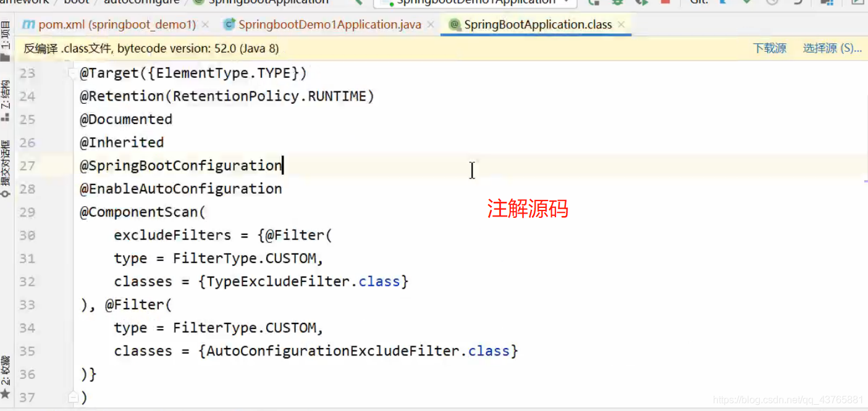Click FilterType.CUSTOM on line 31

[x=244, y=259]
